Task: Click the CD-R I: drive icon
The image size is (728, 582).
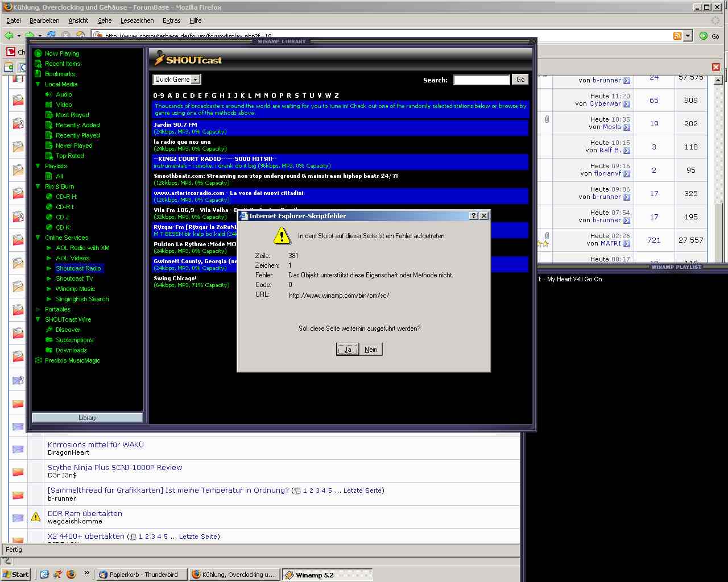Action: [x=49, y=207]
